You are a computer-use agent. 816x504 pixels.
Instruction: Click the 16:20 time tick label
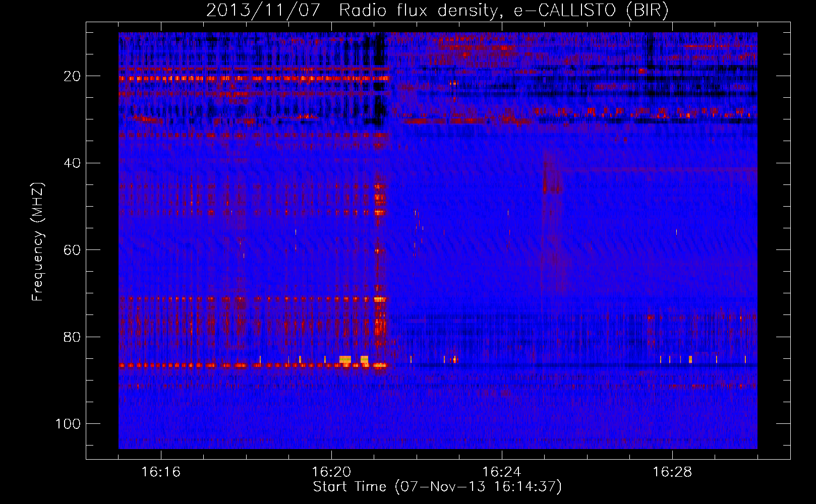coord(331,472)
